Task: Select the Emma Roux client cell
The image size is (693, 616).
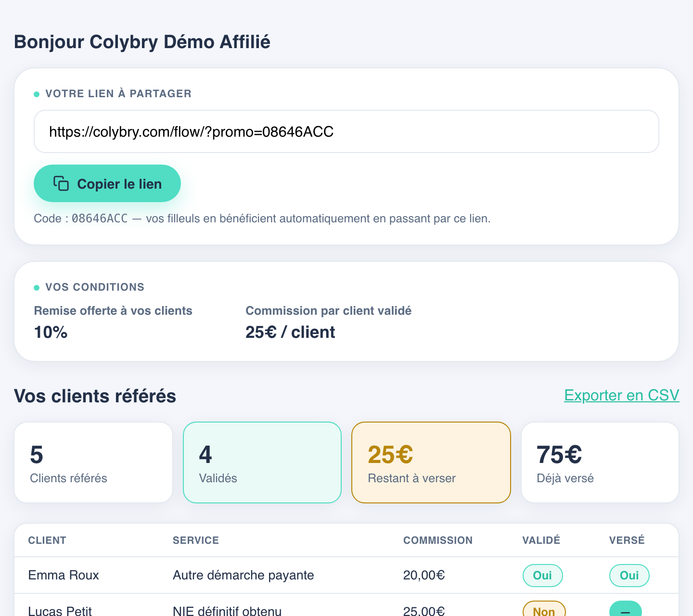Action: click(64, 575)
